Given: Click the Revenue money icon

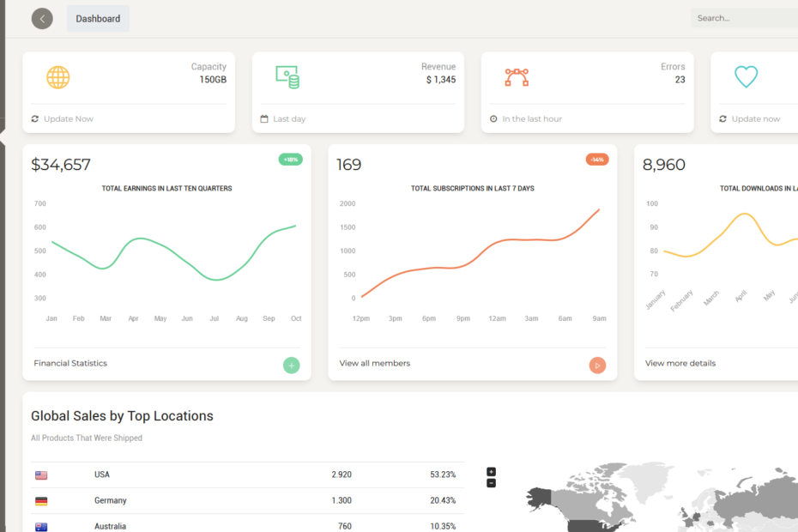Looking at the screenshot, I should click(x=287, y=77).
